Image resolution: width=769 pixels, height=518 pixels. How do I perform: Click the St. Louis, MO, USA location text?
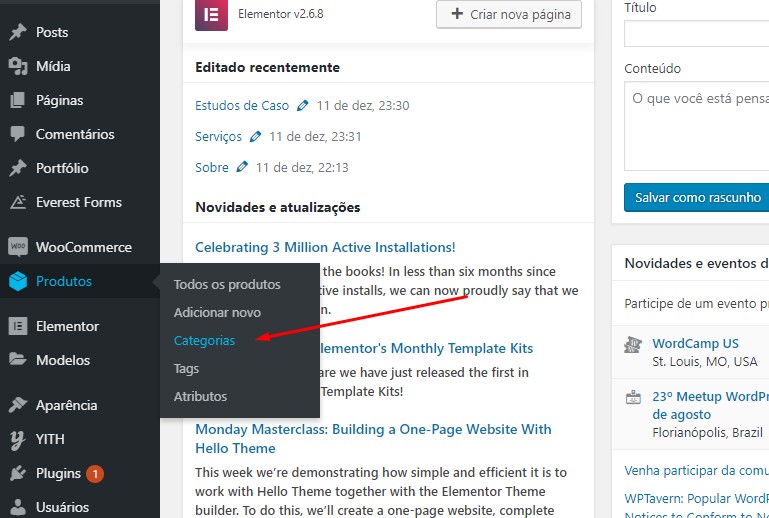click(704, 362)
